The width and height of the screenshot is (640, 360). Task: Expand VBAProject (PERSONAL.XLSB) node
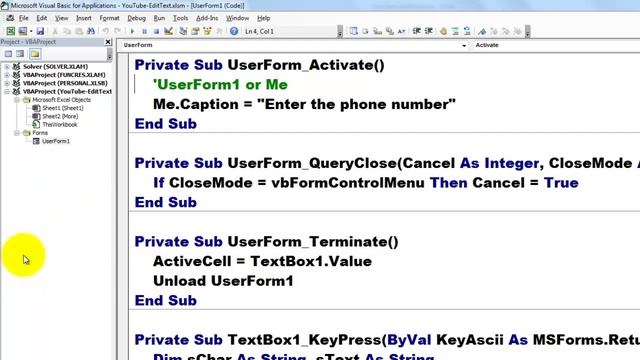7,83
